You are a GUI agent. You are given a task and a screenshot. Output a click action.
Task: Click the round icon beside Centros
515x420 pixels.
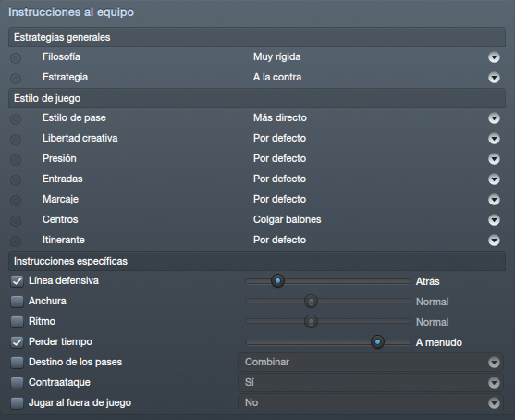[16, 221]
